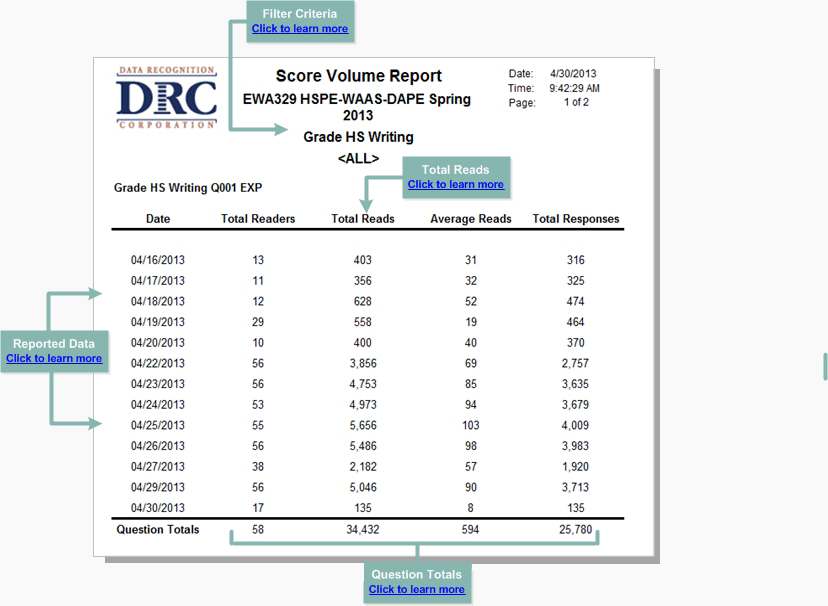This screenshot has width=828, height=606.
Task: Open the Filter Criteria learn more link
Action: point(300,29)
